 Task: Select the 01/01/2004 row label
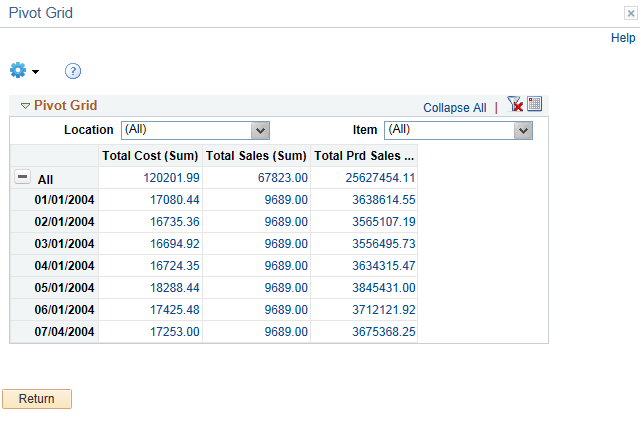coord(64,200)
